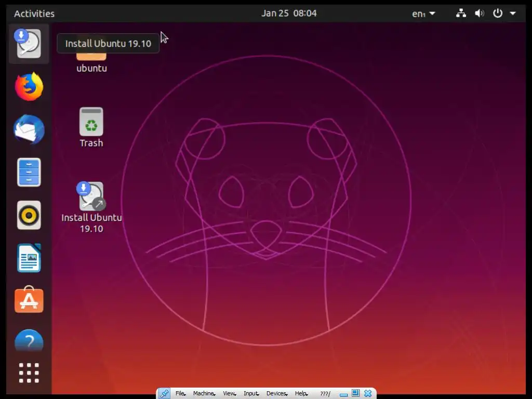Open the VirtualBox Devices menu

(277, 393)
